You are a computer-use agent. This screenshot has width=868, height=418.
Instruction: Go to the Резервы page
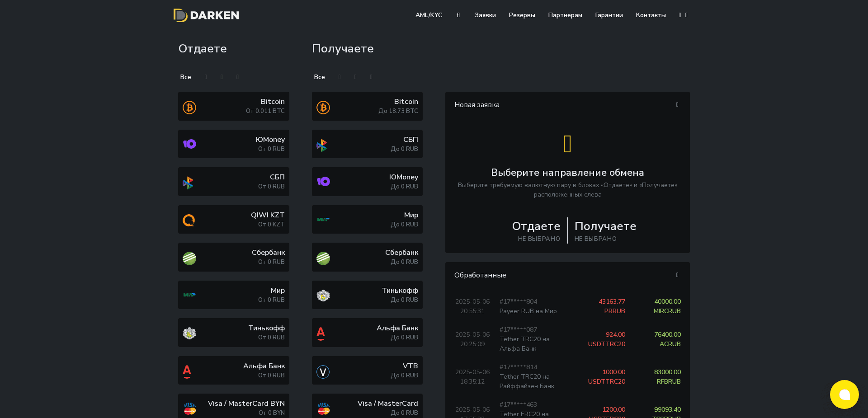tap(522, 15)
